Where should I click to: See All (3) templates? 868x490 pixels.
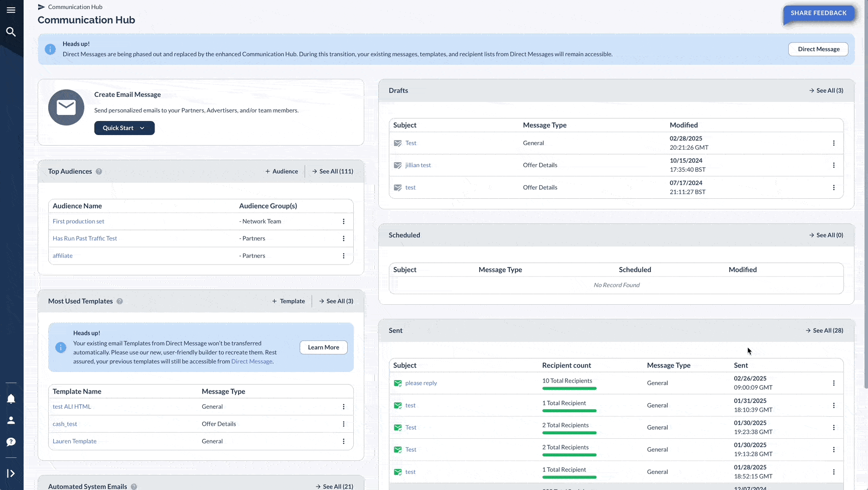point(336,301)
